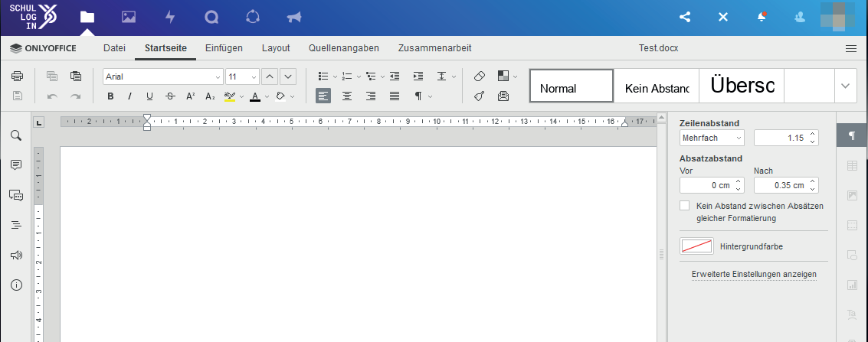The width and height of the screenshot is (868, 342).
Task: Click the paste icon in toolbar
Action: point(76,77)
